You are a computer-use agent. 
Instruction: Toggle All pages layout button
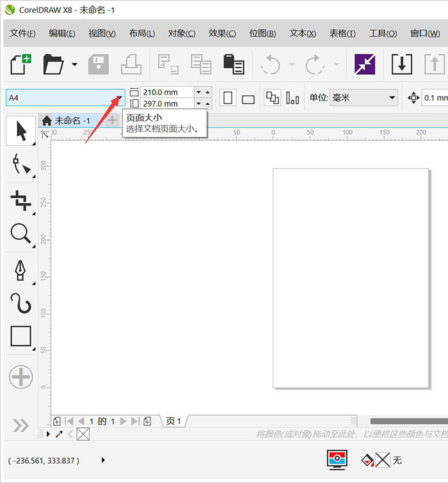(273, 98)
